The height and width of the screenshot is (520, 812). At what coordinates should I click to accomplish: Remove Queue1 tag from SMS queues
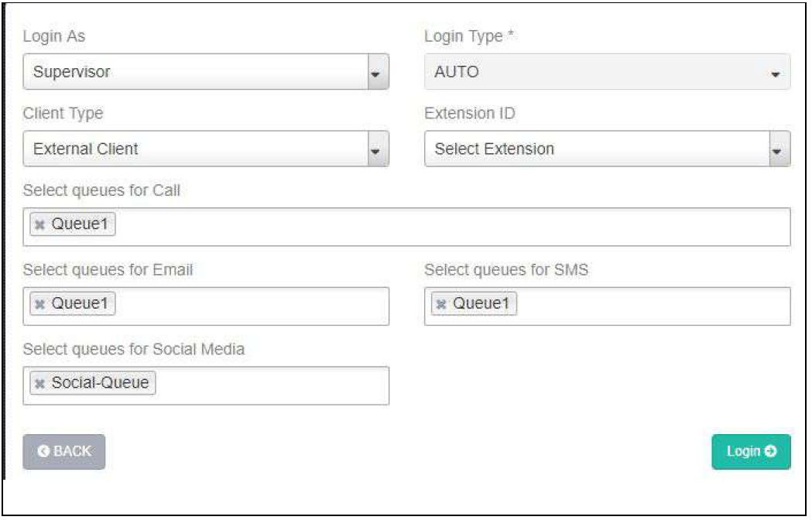click(441, 304)
